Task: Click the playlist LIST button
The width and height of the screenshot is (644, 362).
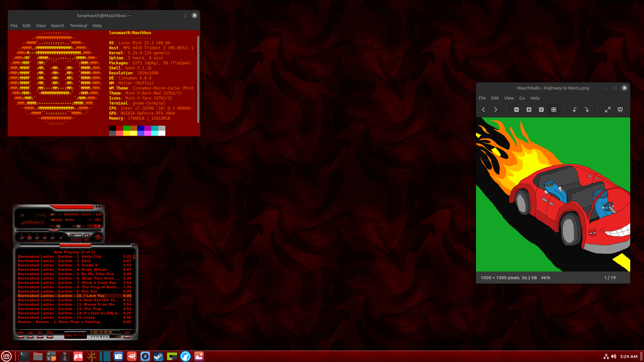Action: click(127, 337)
